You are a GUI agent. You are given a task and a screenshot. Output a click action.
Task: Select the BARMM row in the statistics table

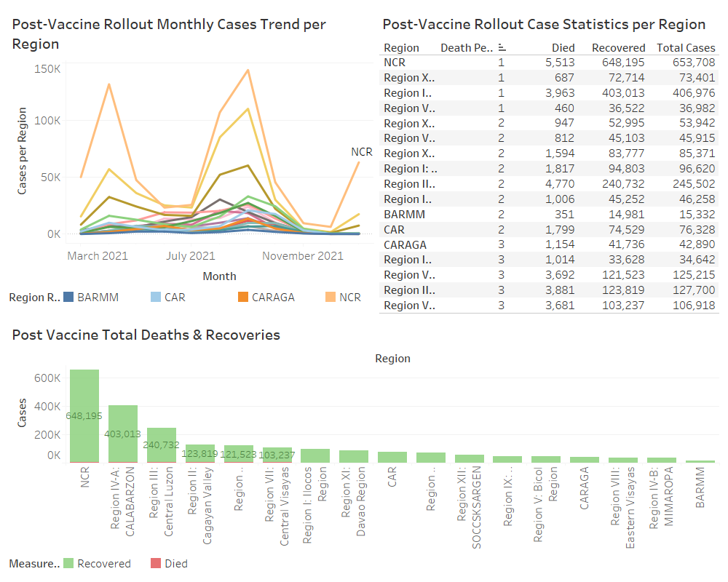click(x=510, y=214)
